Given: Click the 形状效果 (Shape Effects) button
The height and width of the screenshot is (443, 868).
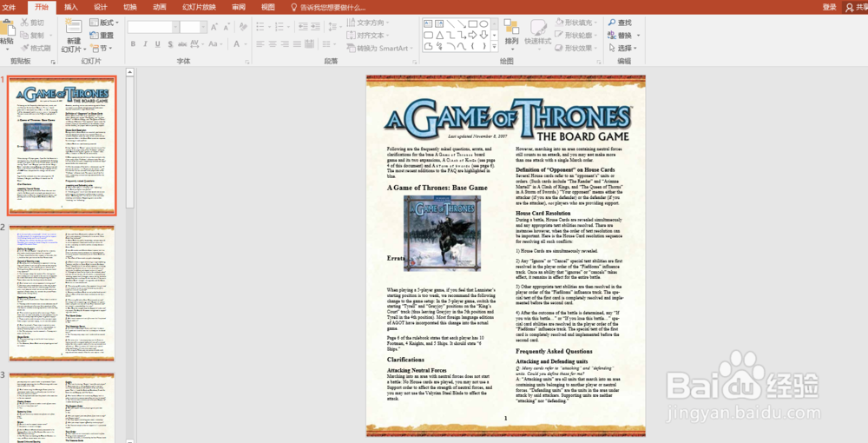Looking at the screenshot, I should tap(577, 48).
